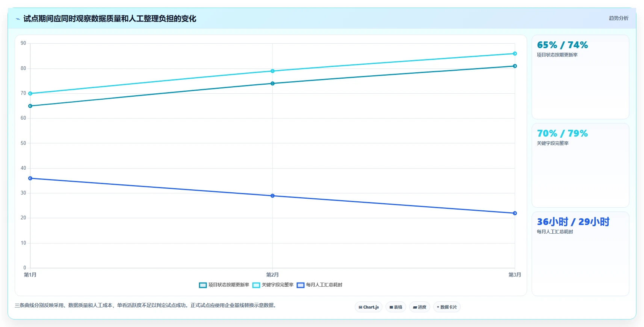Click the 关键字段完整率 point at 第1月
Screen dimensions: 644x327
coord(30,94)
